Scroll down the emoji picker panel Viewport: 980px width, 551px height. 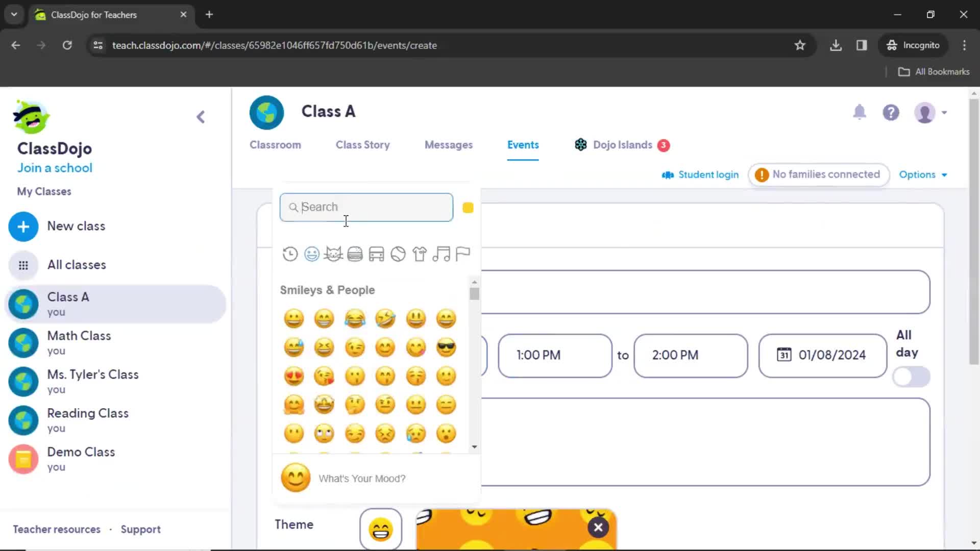click(474, 447)
